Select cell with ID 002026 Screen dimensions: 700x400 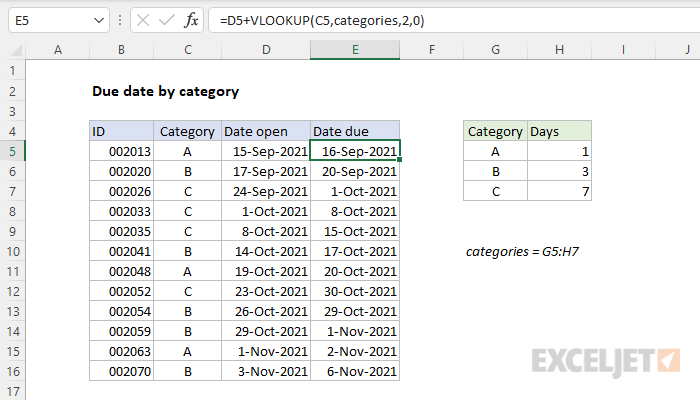121,192
